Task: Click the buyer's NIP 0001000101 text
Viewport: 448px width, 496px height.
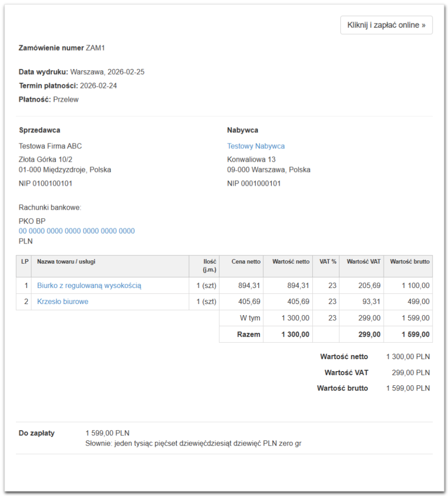Action: [254, 184]
